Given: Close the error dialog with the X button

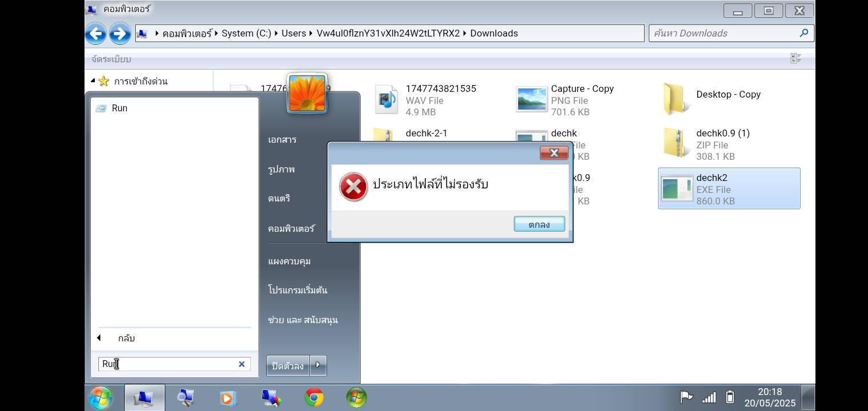Looking at the screenshot, I should click(554, 152).
